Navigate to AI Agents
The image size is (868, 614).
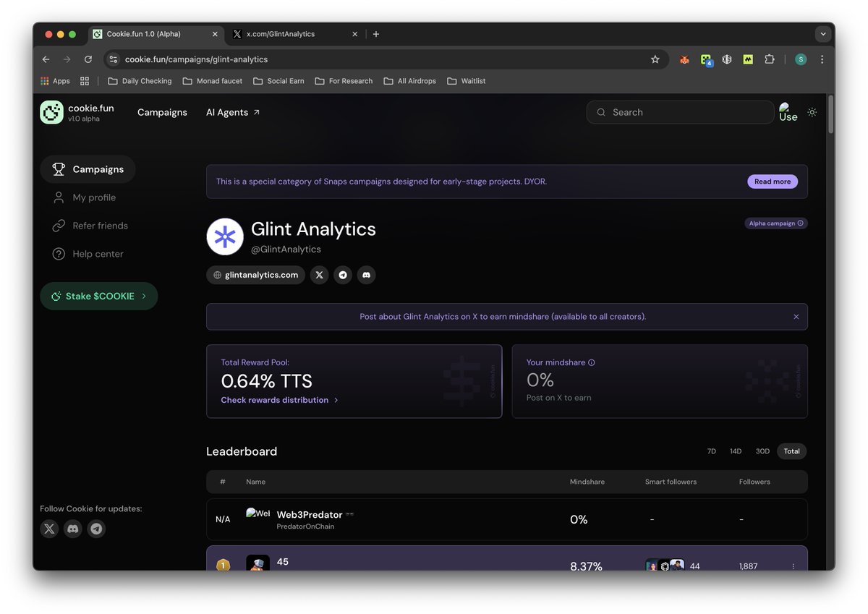226,112
